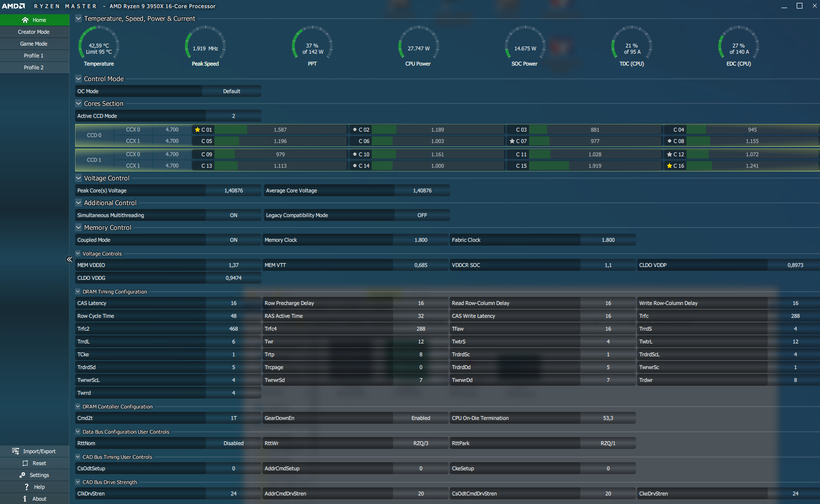Image resolution: width=820 pixels, height=504 pixels.
Task: Collapse the sidebar with the double-arrow icon
Action: (69, 259)
